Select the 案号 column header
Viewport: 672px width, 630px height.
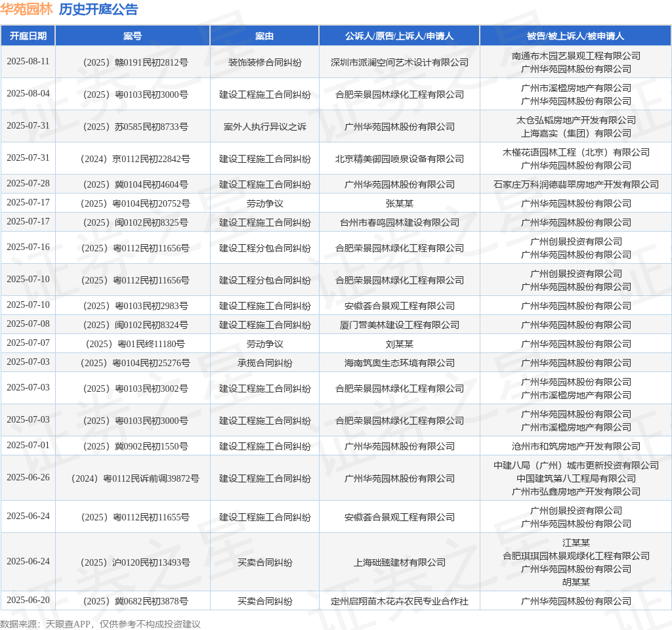(133, 36)
